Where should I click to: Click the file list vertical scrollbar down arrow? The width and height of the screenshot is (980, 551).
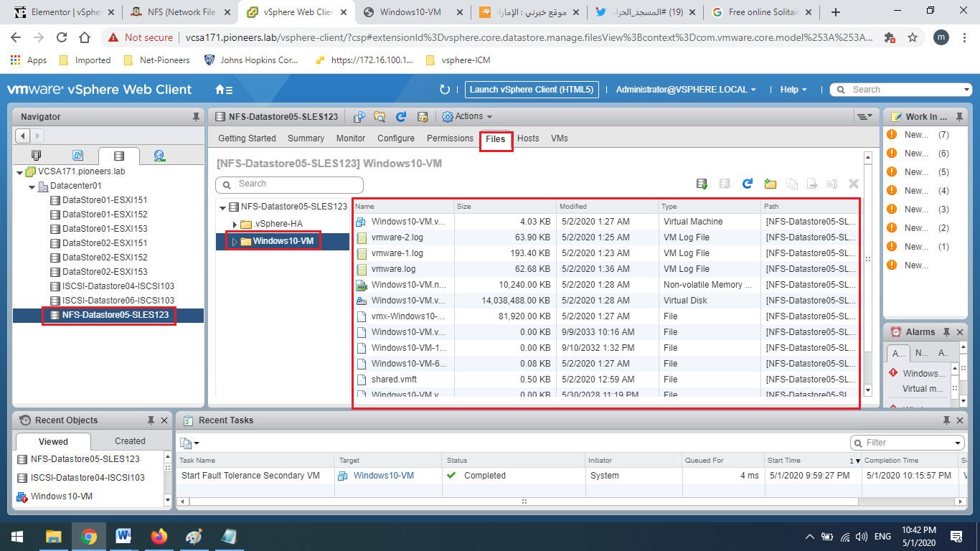(x=867, y=390)
